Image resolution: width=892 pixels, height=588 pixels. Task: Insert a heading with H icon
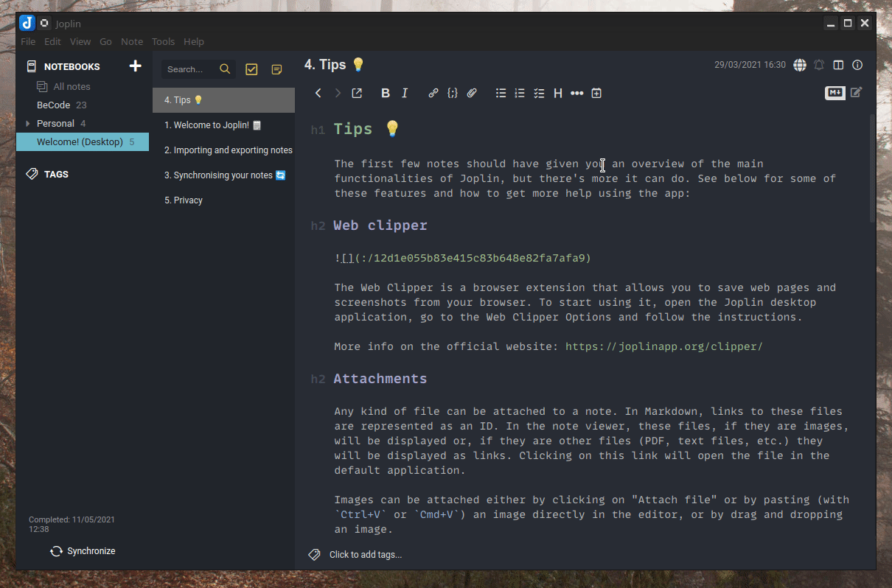point(558,93)
